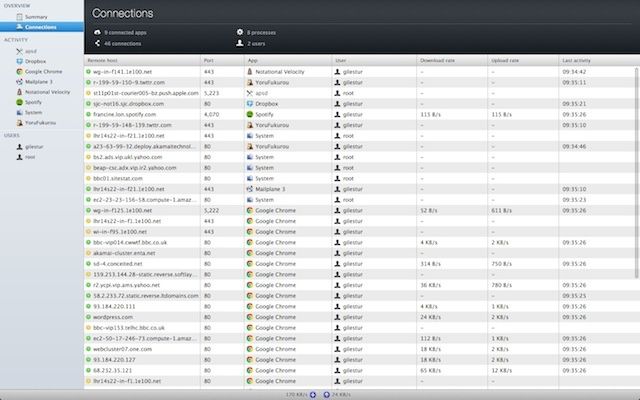Select Google Chrome icon in sidebar
This screenshot has height=400, width=640.
[x=18, y=72]
